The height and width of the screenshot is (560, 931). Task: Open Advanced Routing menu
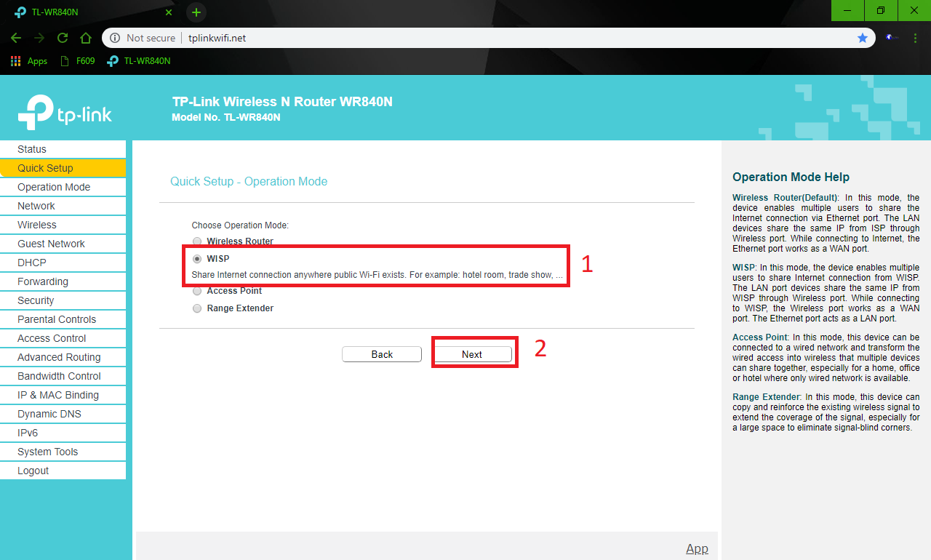pos(63,357)
